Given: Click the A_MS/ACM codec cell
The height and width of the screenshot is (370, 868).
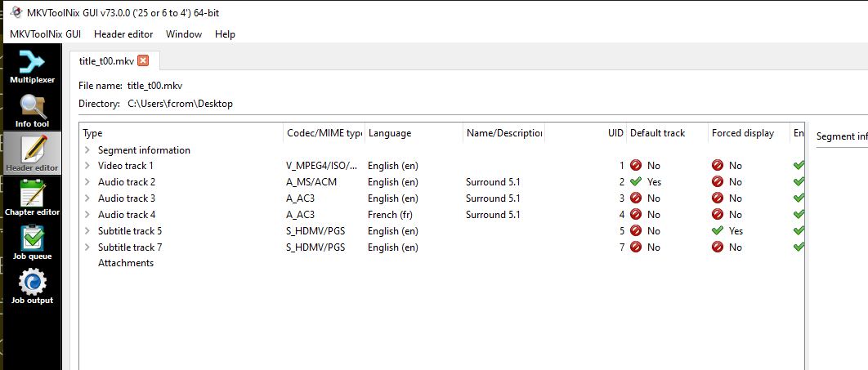Looking at the screenshot, I should pos(311,182).
